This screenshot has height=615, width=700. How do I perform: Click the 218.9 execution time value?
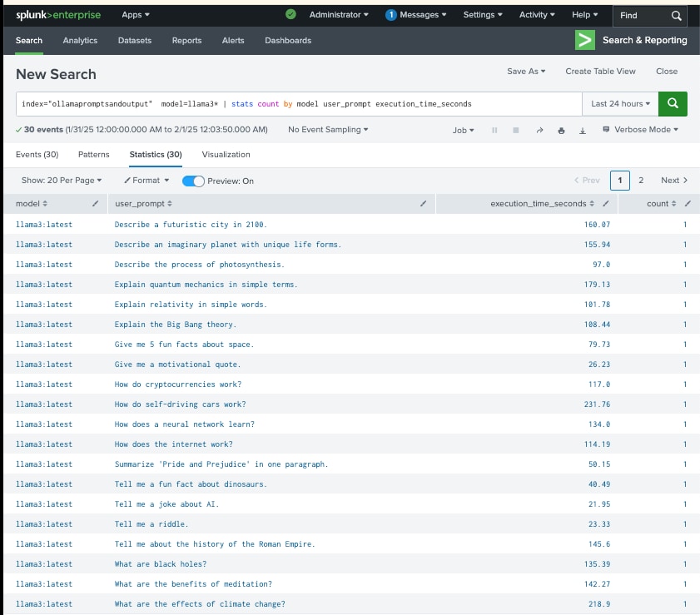click(x=599, y=604)
